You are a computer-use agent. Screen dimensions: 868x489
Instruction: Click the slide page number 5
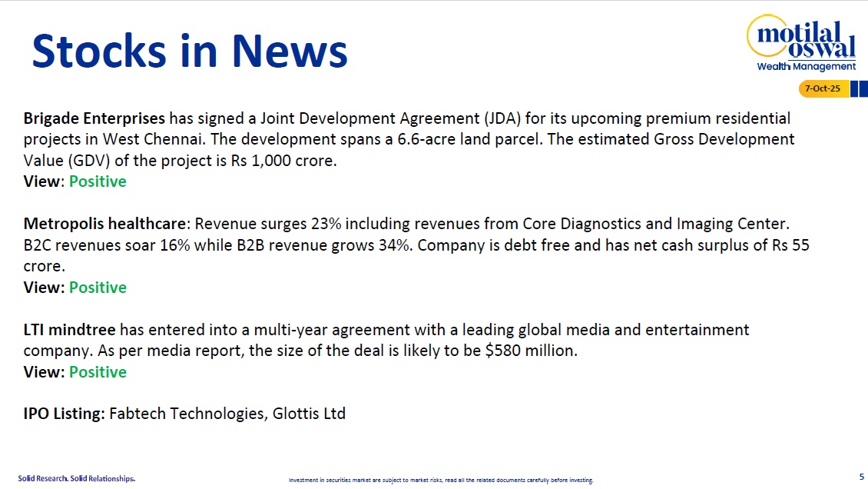[x=860, y=477]
